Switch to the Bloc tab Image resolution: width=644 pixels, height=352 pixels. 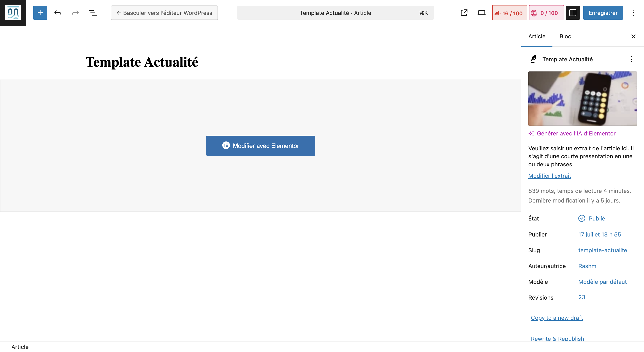coord(565,37)
